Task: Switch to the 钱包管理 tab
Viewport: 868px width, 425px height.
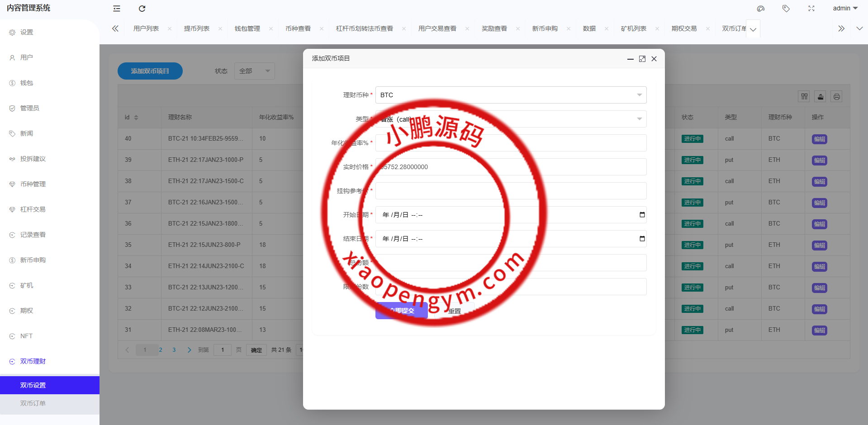Action: click(x=247, y=28)
